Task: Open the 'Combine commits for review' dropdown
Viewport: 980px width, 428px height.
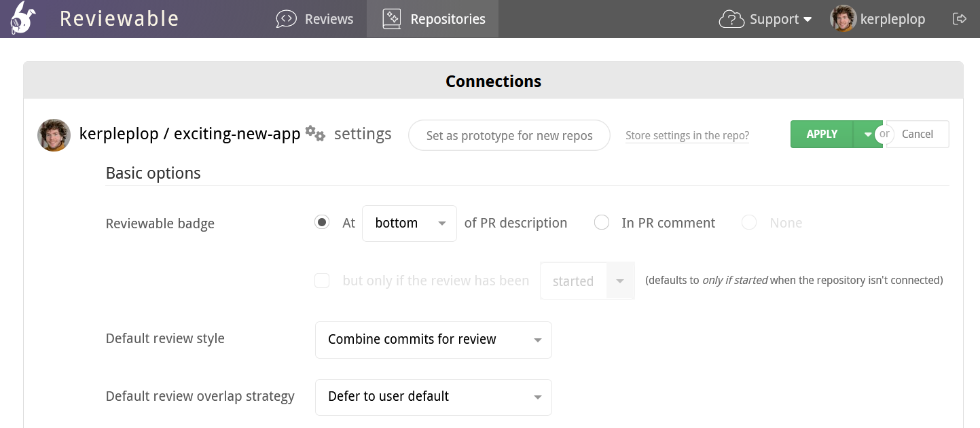Action: click(x=433, y=340)
